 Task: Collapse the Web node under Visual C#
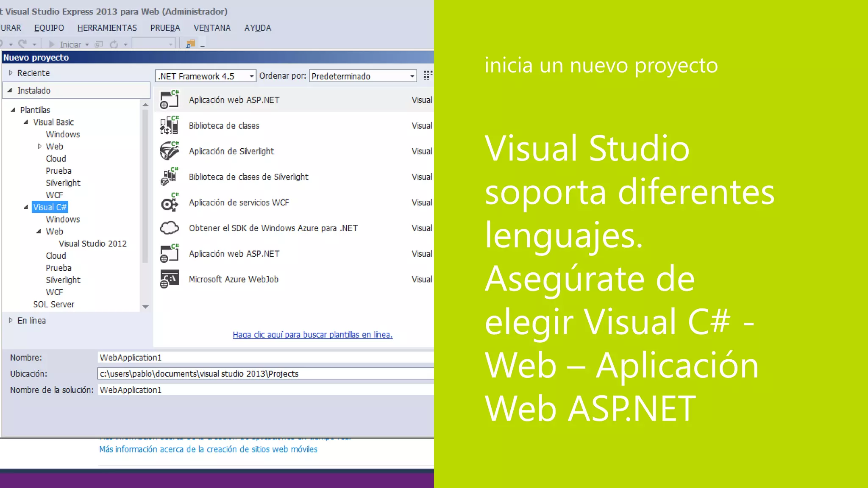39,231
